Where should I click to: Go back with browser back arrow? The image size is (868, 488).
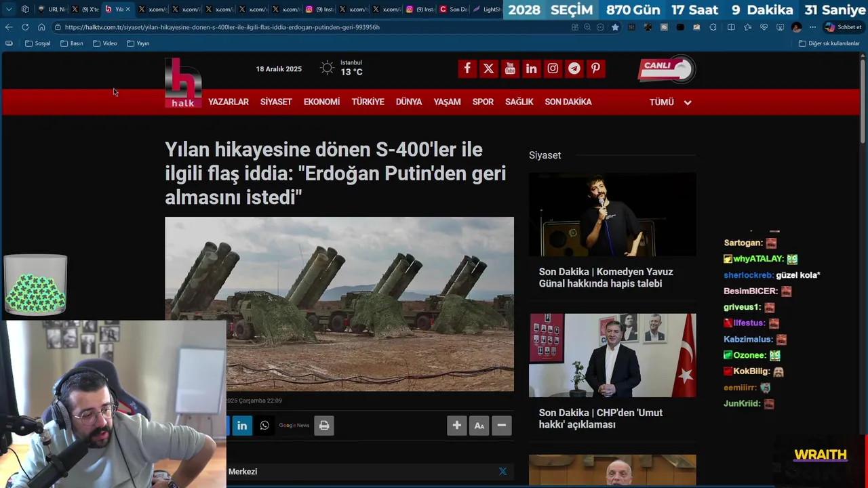(9, 27)
